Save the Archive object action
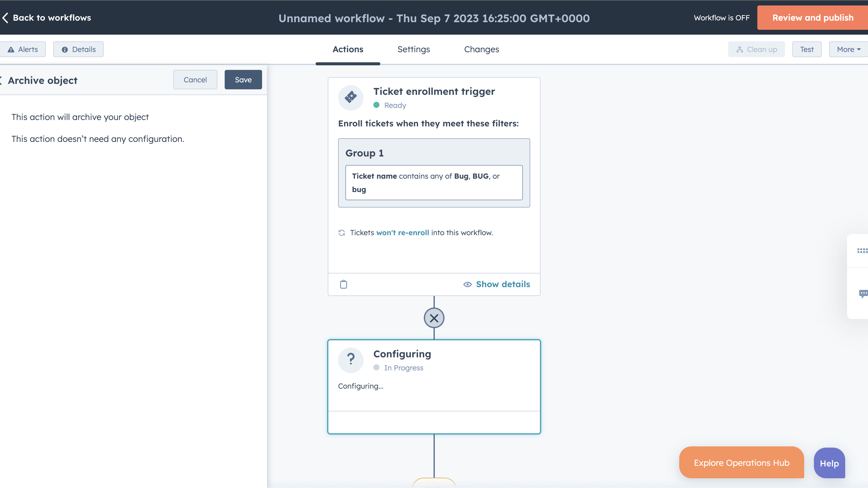Screen dimensions: 868x488 pyautogui.click(x=243, y=80)
